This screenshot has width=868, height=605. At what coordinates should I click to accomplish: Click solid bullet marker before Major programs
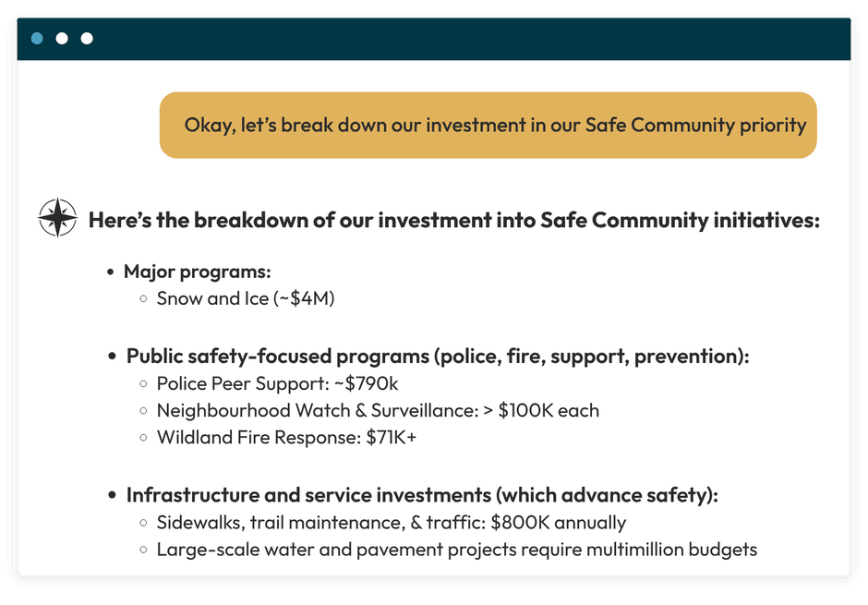tap(112, 272)
